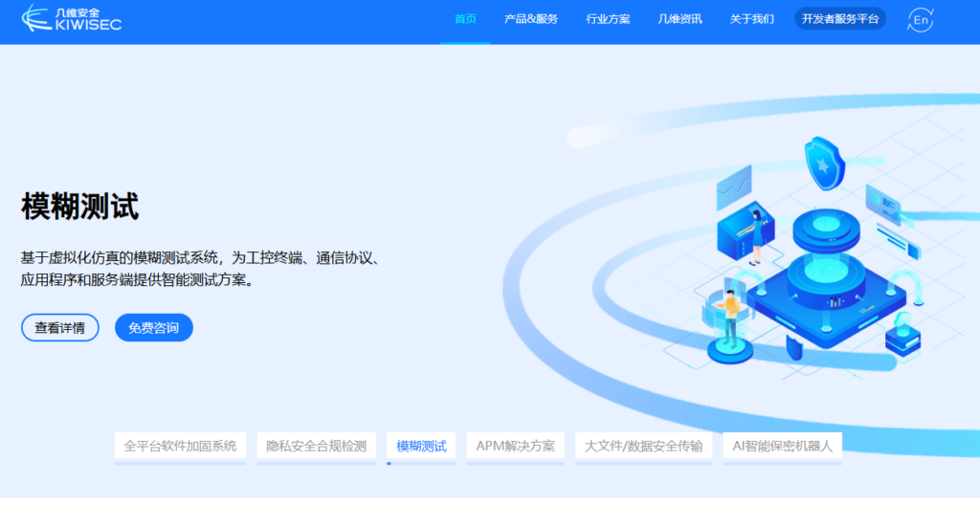Select the APM解决方案 tab

pyautogui.click(x=515, y=446)
